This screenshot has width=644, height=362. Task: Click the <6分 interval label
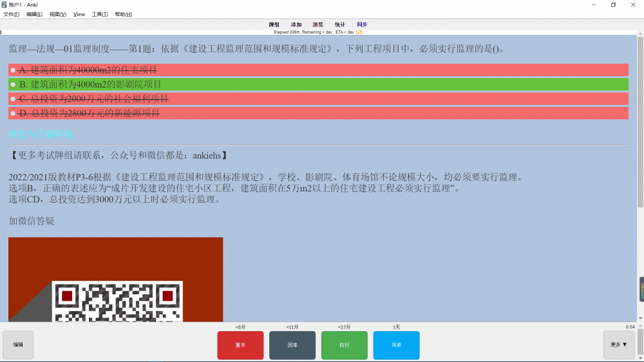tap(240, 327)
